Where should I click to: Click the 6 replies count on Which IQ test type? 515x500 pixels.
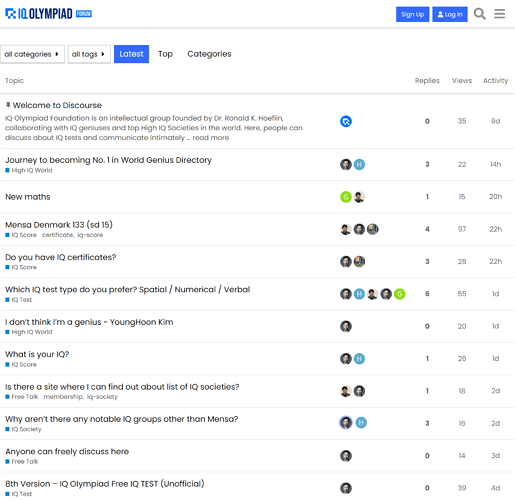[x=427, y=294]
